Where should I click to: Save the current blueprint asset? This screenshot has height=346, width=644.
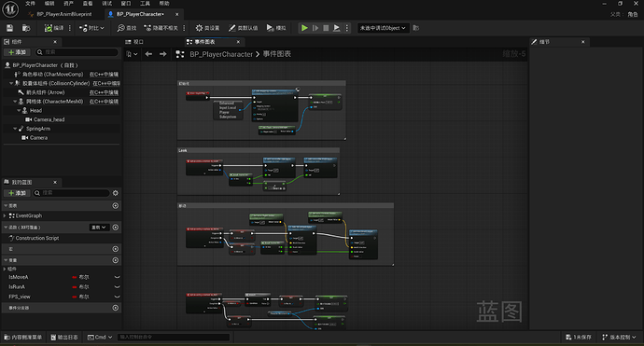tap(10, 28)
